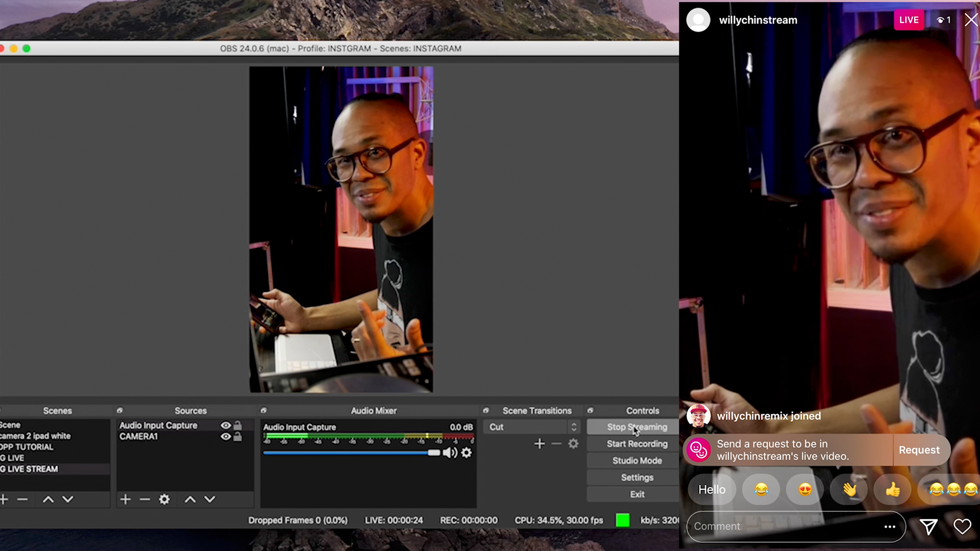Send the heart-eyes emoji quick reaction

805,490
